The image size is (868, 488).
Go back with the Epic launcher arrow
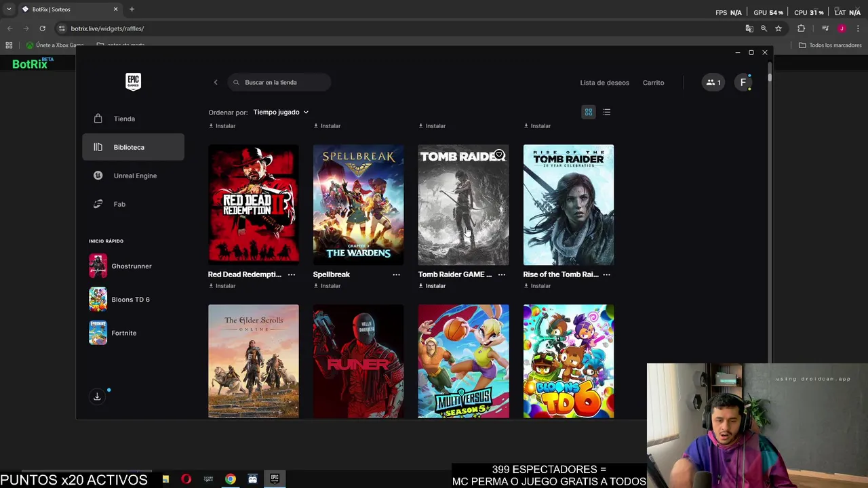click(x=216, y=83)
